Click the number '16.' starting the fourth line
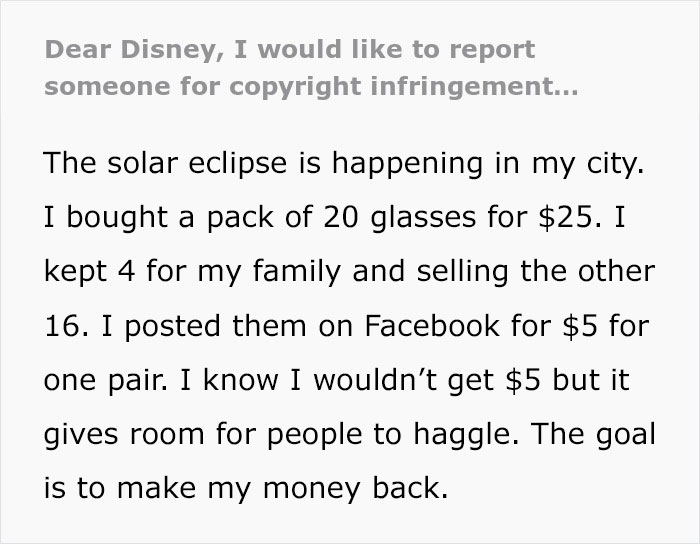 [x=66, y=324]
